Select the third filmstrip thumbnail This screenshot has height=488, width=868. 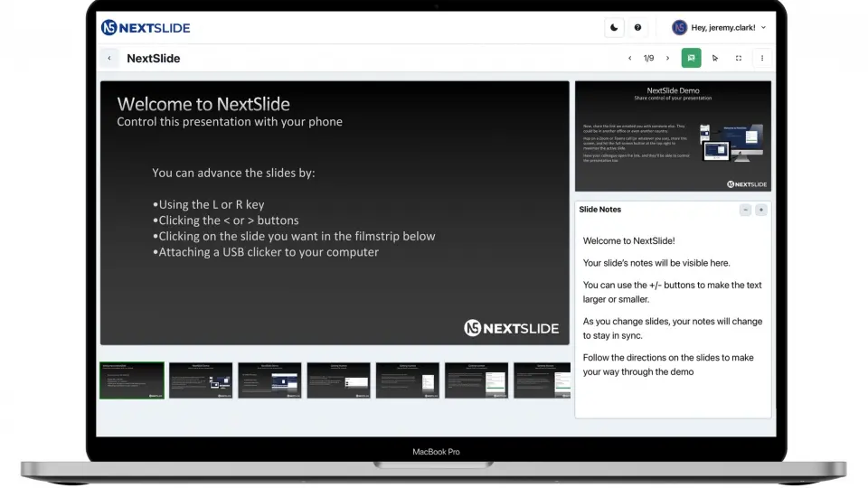coord(269,380)
